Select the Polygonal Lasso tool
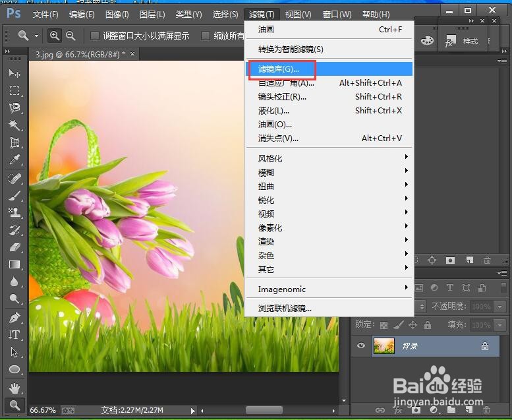The width and height of the screenshot is (512, 420). point(14,107)
